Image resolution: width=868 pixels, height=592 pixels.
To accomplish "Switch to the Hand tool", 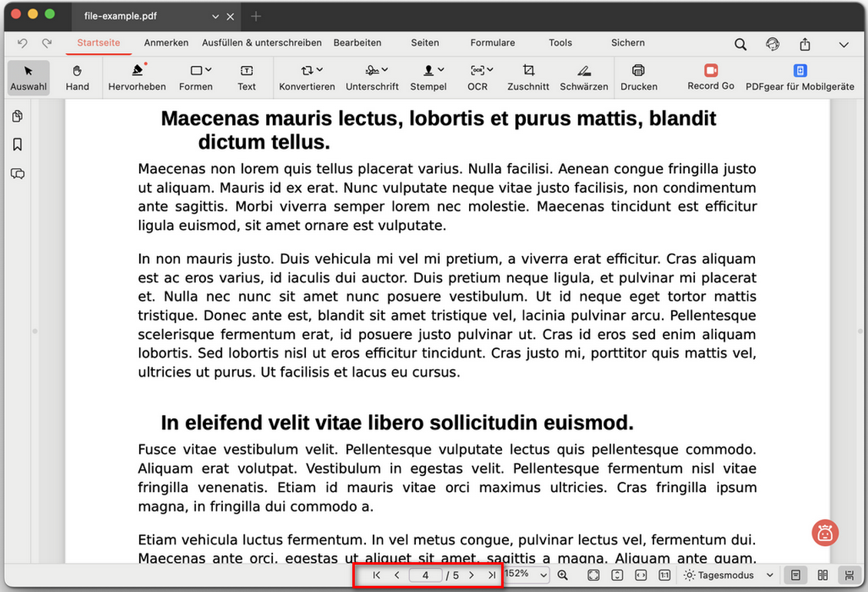I will (77, 77).
